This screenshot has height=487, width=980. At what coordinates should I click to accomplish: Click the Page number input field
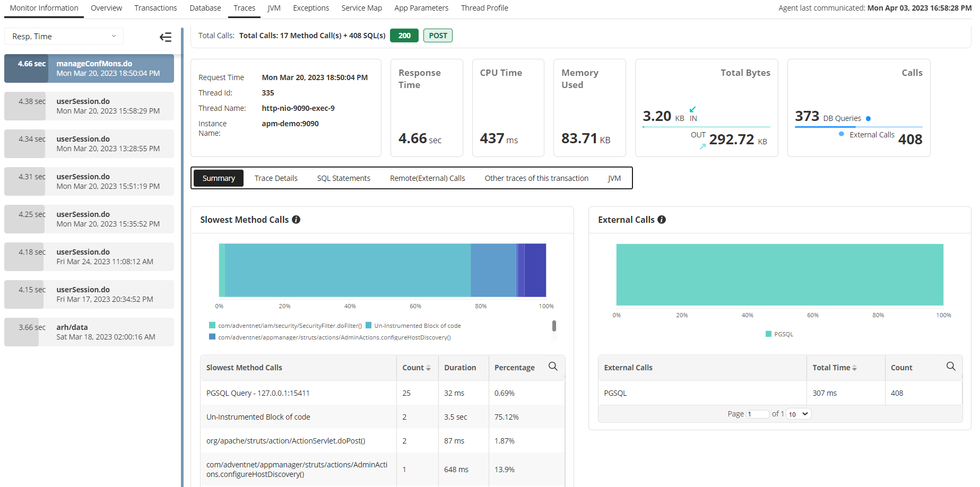pyautogui.click(x=758, y=414)
